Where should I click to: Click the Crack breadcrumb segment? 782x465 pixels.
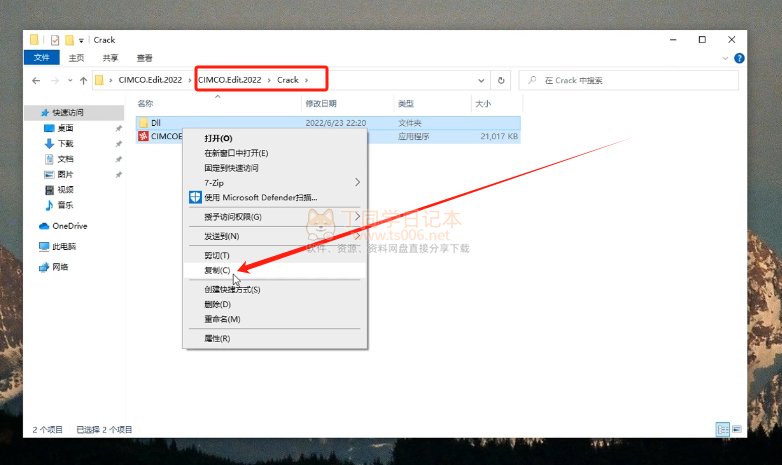(x=288, y=80)
